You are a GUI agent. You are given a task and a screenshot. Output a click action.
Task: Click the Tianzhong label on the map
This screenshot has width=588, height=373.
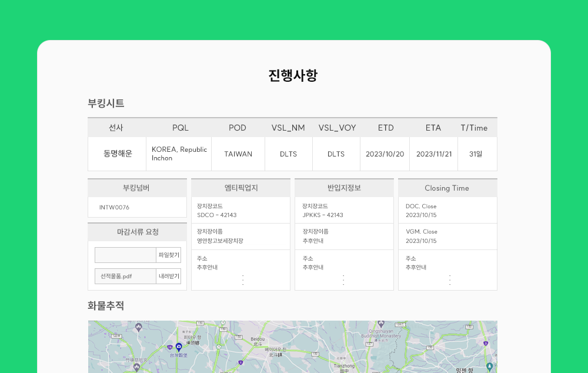pyautogui.click(x=344, y=365)
